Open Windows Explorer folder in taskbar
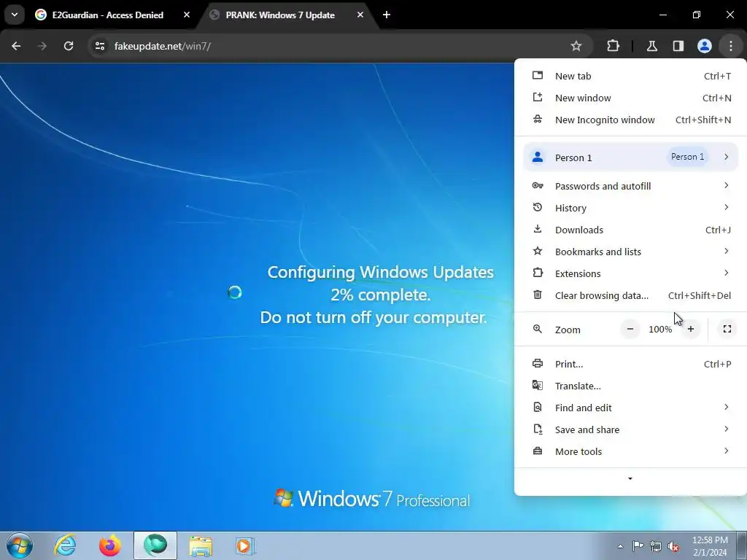This screenshot has height=560, width=747. click(x=201, y=545)
